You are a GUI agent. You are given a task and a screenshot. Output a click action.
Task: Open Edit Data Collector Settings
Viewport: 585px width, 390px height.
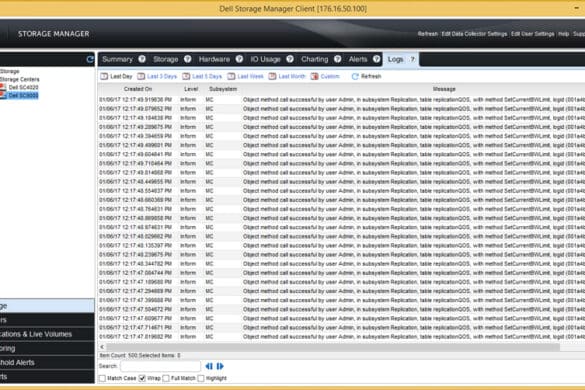click(x=474, y=34)
